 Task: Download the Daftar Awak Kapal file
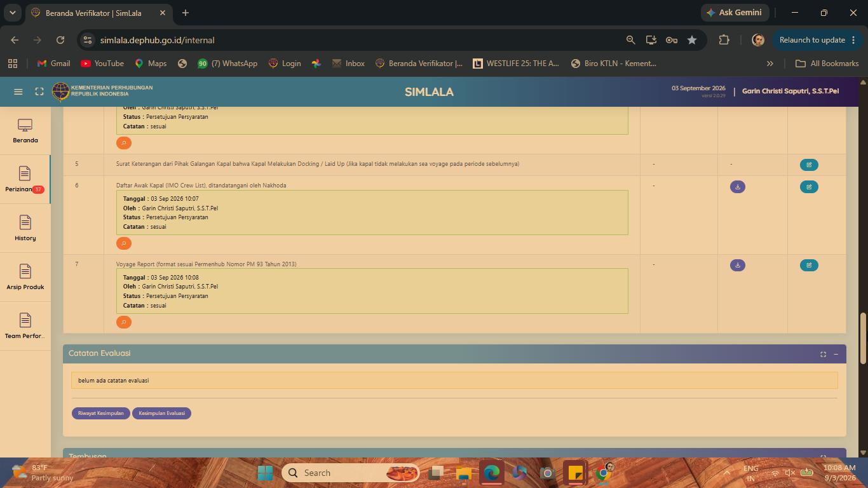click(x=737, y=187)
